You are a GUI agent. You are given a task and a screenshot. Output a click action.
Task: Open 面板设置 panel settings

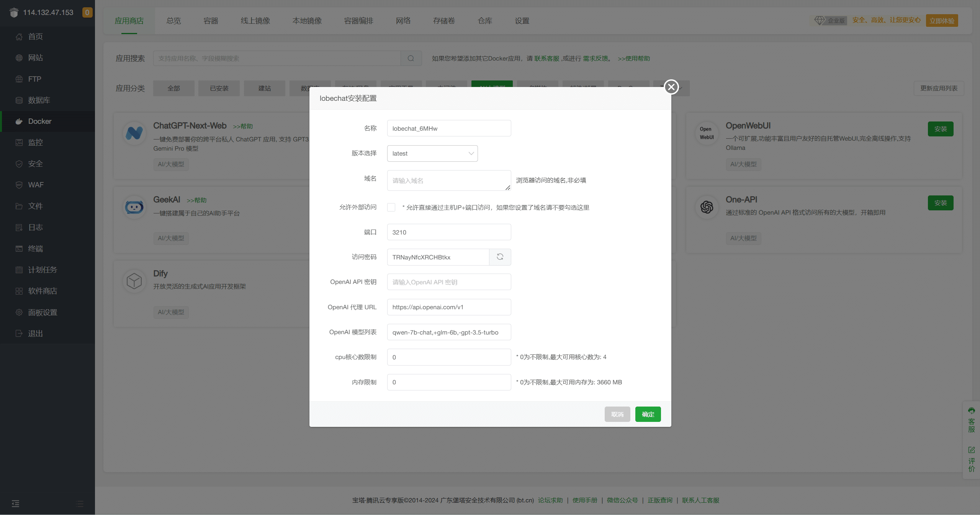[42, 312]
